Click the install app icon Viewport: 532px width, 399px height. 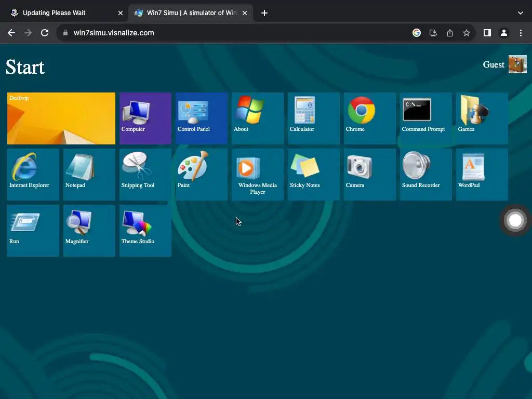pyautogui.click(x=433, y=33)
